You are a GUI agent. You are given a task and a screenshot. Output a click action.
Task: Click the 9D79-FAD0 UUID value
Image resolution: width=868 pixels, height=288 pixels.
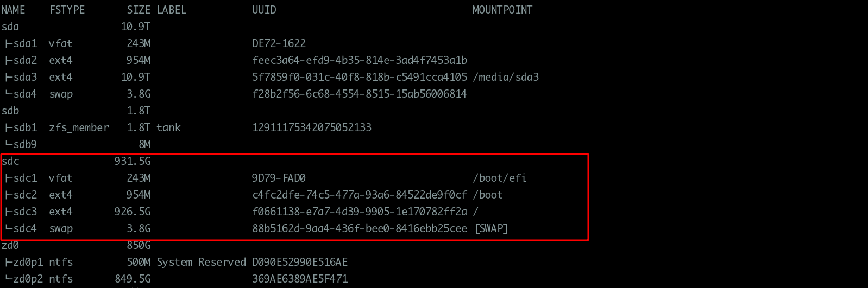[279, 178]
